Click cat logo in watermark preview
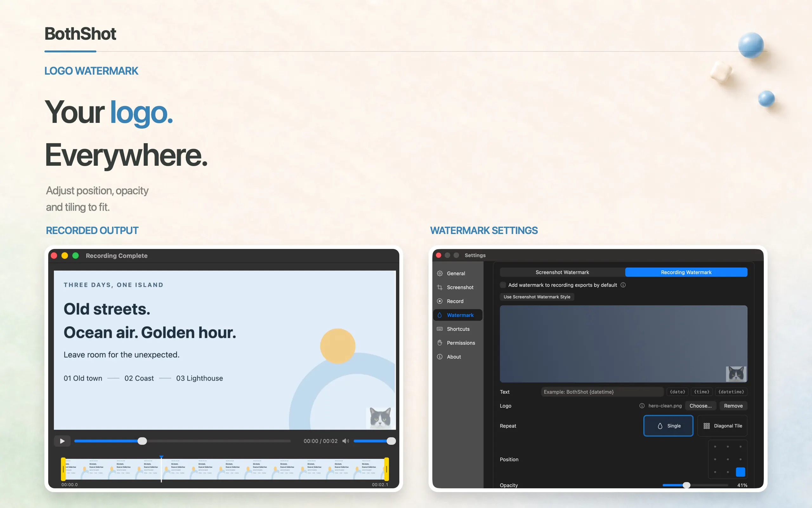 pos(736,374)
